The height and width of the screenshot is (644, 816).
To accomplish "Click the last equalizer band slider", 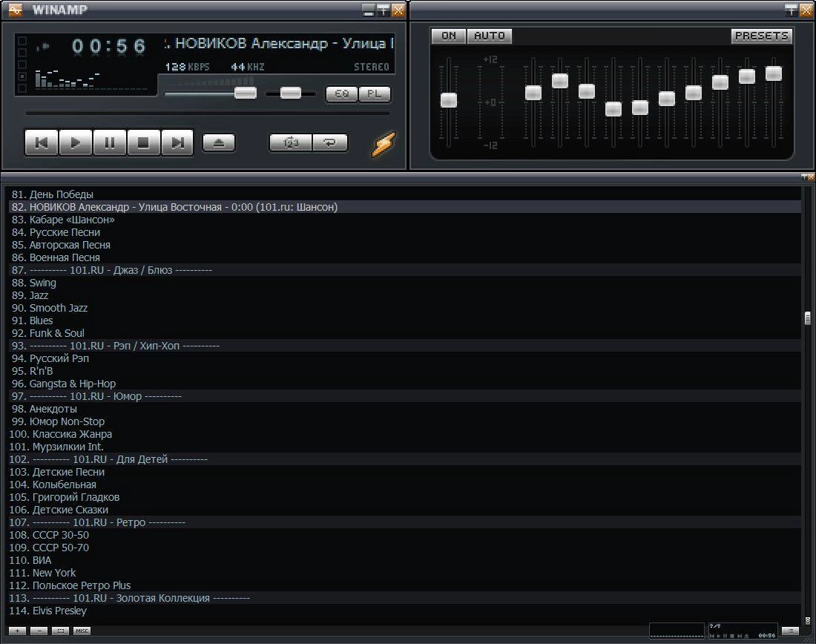I will pos(774,74).
